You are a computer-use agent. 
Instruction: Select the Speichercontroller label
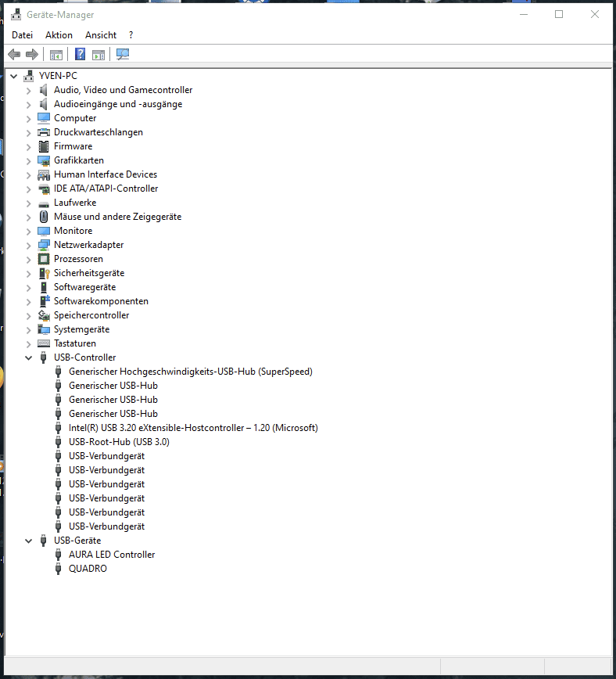point(91,315)
